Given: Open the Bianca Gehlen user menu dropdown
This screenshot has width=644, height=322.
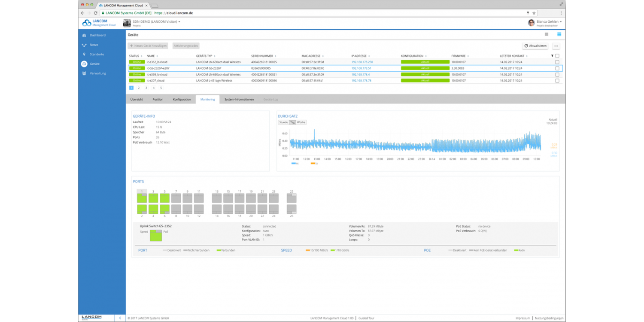Looking at the screenshot, I should pyautogui.click(x=549, y=21).
